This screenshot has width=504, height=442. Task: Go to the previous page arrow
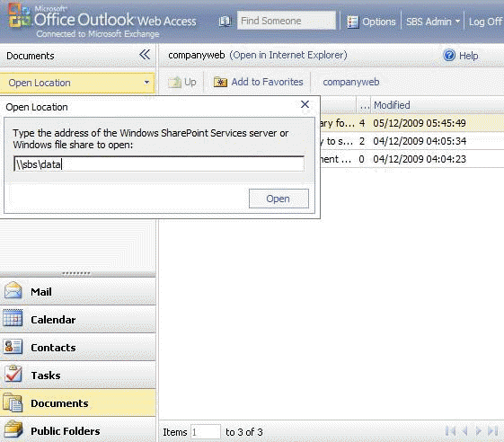(x=464, y=430)
